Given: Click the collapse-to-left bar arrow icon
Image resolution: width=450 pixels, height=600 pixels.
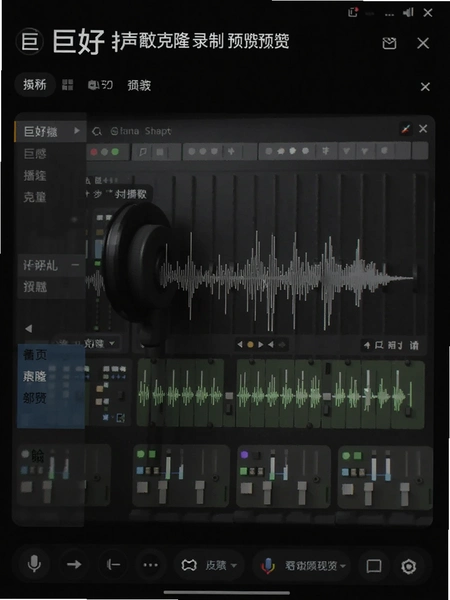Looking at the screenshot, I should click(113, 564).
